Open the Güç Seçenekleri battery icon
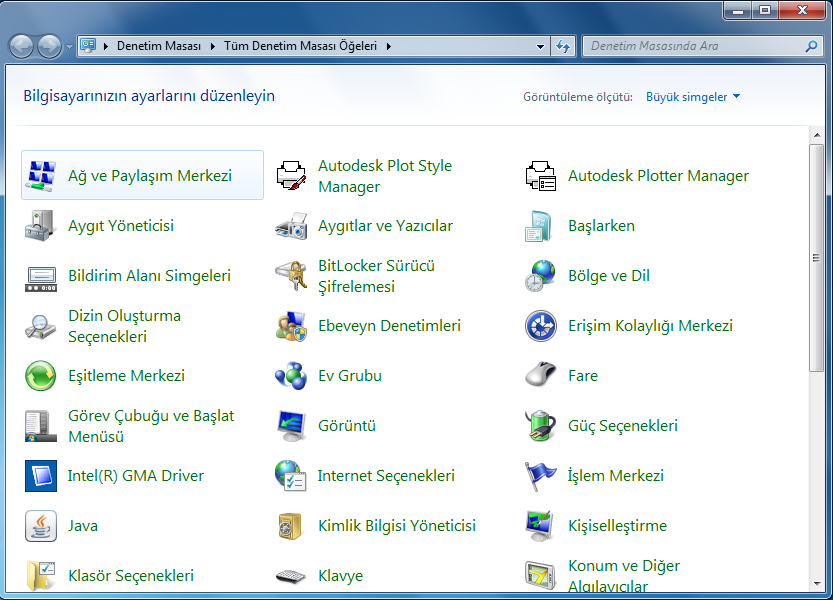This screenshot has height=600, width=833. (540, 425)
